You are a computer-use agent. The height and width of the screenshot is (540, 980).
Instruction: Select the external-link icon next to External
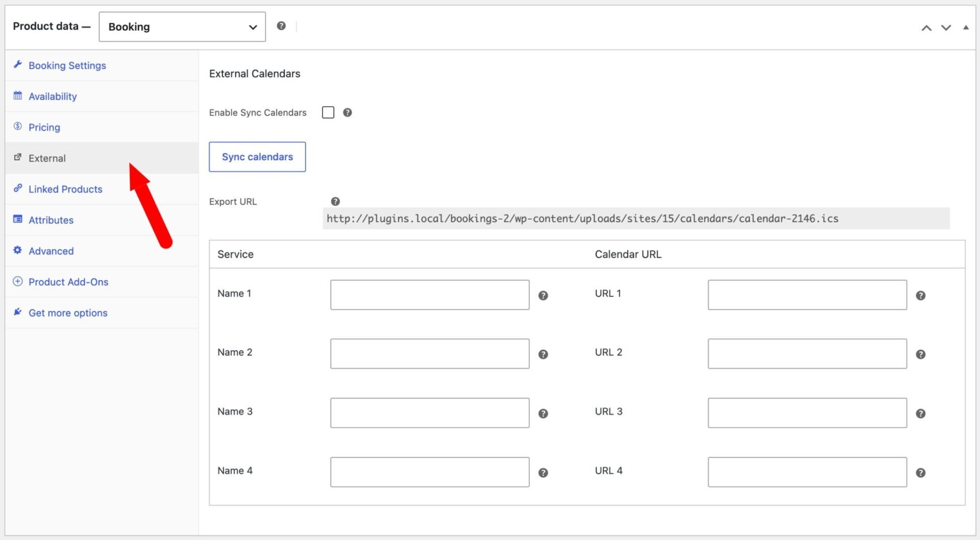click(x=17, y=158)
